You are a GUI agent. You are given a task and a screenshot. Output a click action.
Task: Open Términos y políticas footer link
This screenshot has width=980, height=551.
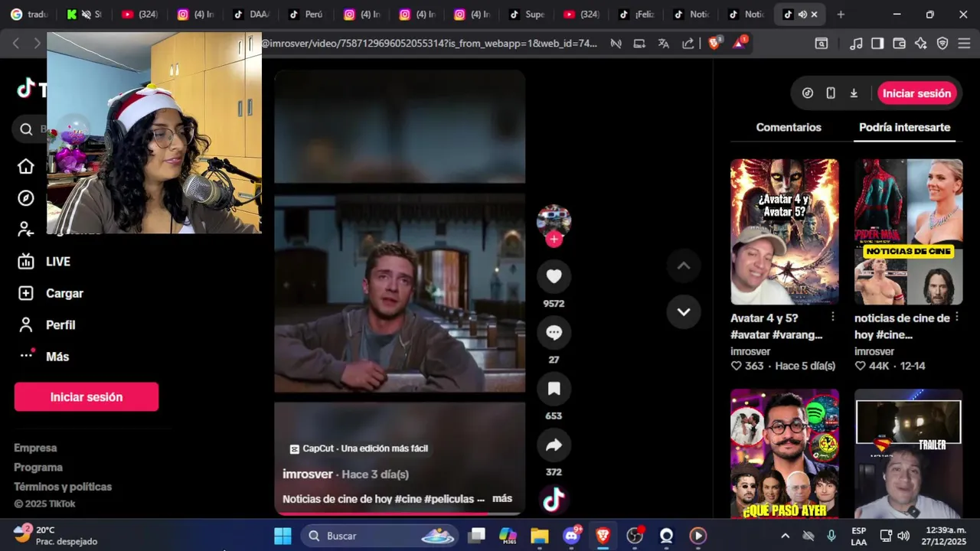(63, 487)
